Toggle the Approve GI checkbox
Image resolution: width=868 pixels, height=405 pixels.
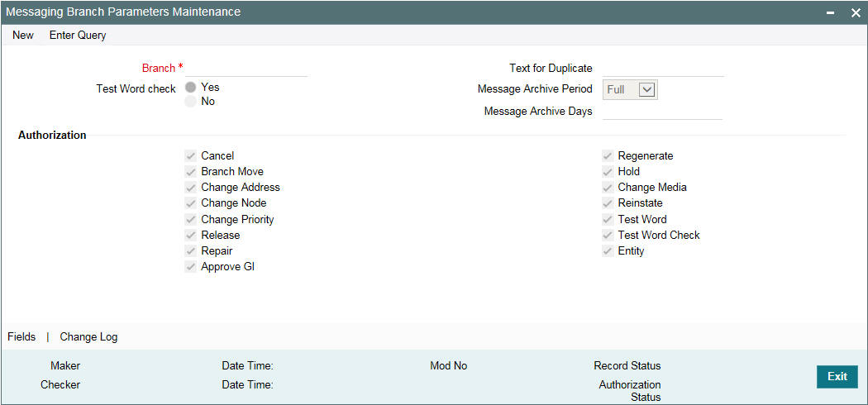[x=191, y=267]
